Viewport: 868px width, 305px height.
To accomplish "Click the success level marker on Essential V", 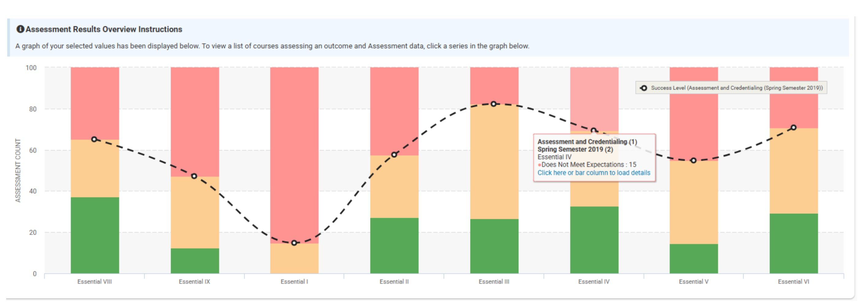I will click(694, 160).
